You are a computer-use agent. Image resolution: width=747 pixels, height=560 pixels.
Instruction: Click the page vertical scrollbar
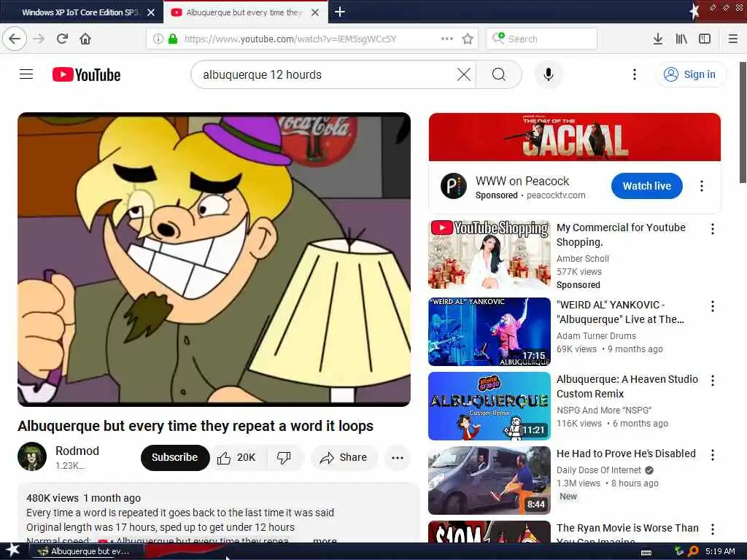pyautogui.click(x=743, y=122)
